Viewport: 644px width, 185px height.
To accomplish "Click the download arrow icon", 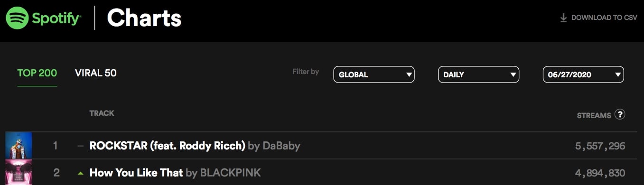I will pyautogui.click(x=564, y=18).
